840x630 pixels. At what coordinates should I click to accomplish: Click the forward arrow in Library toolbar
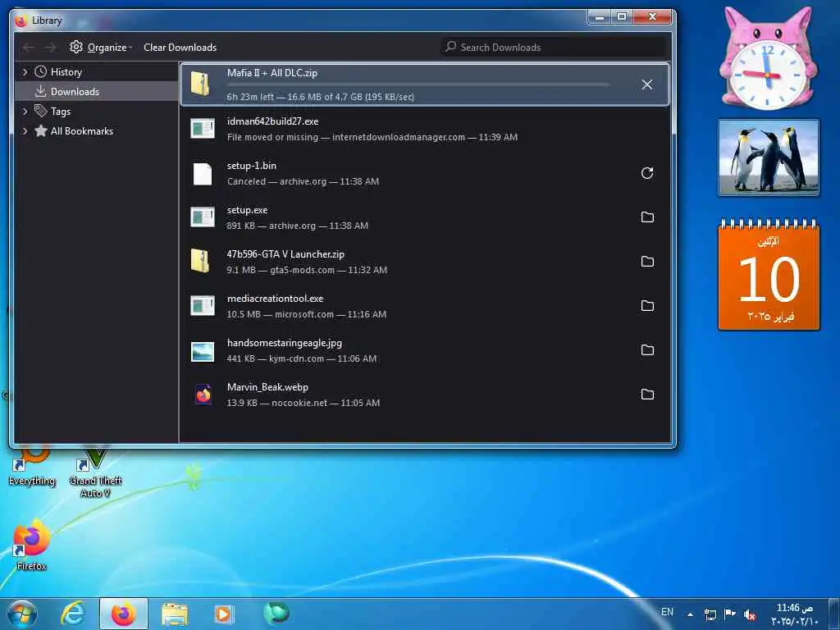(x=50, y=48)
